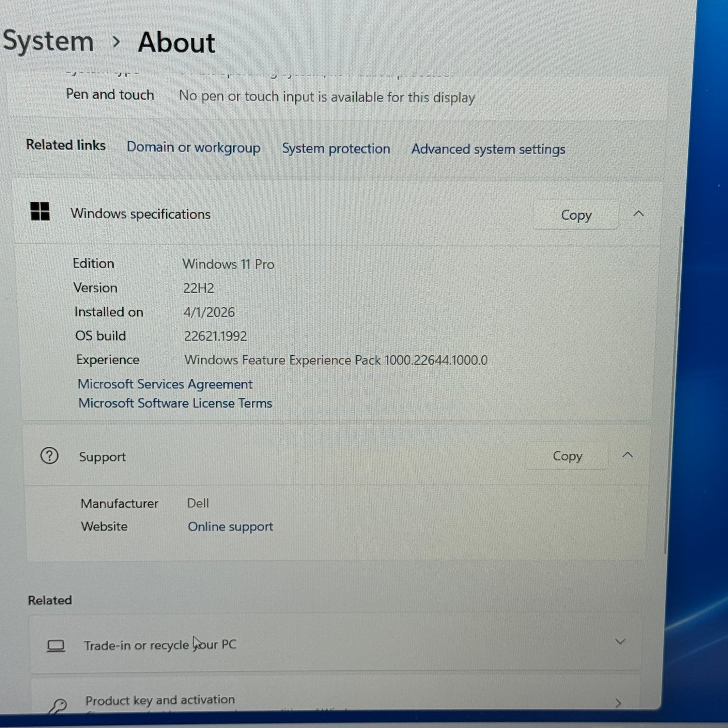This screenshot has height=728, width=728.
Task: Click the laptop icon next to Trade-in
Action: [x=56, y=645]
